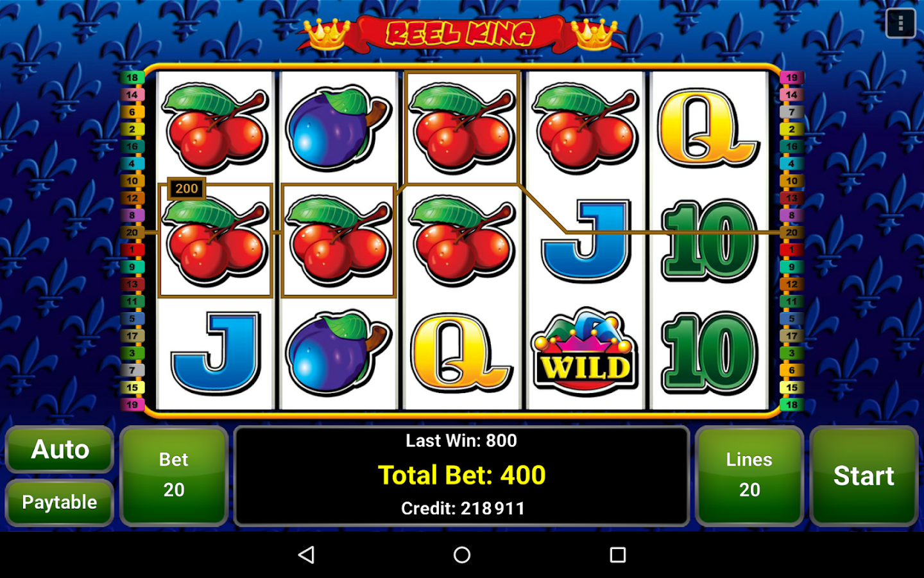This screenshot has width=924, height=578.
Task: Tap the top plum symbol on reel two
Action: pos(338,127)
